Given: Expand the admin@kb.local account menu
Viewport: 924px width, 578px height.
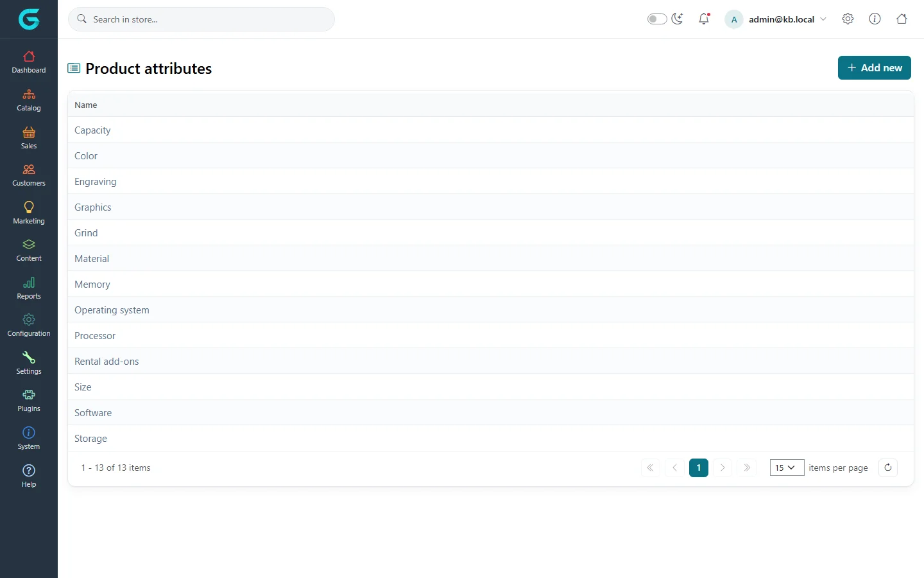Looking at the screenshot, I should pos(776,19).
